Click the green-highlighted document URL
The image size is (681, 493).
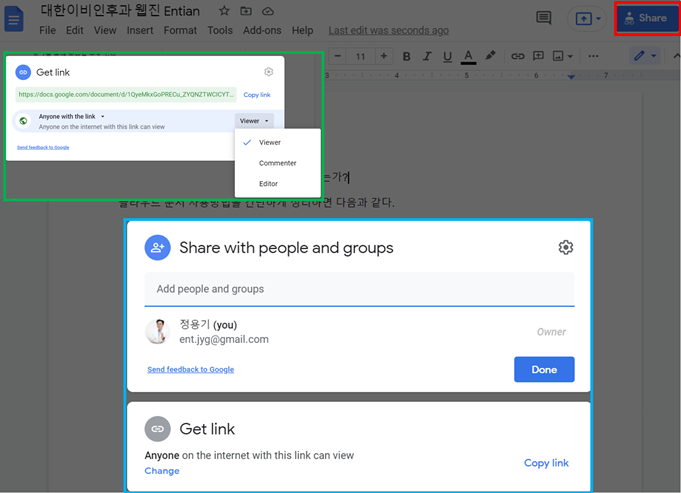(126, 94)
